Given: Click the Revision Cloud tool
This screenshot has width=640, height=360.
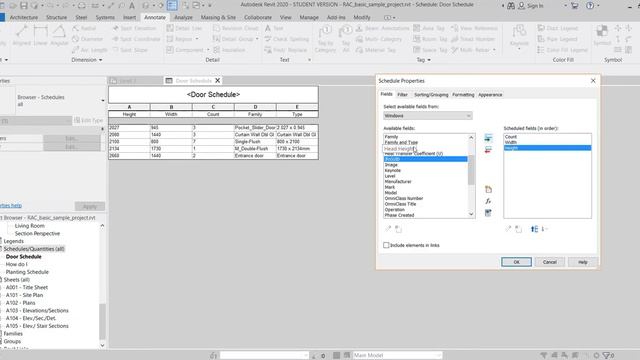Looking at the screenshot, I should point(236,28).
